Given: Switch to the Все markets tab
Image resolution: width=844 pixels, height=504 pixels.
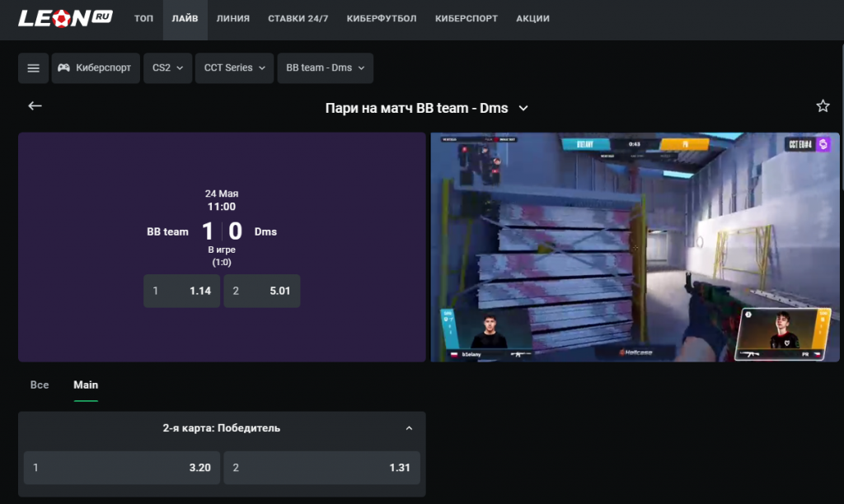Looking at the screenshot, I should 40,385.
